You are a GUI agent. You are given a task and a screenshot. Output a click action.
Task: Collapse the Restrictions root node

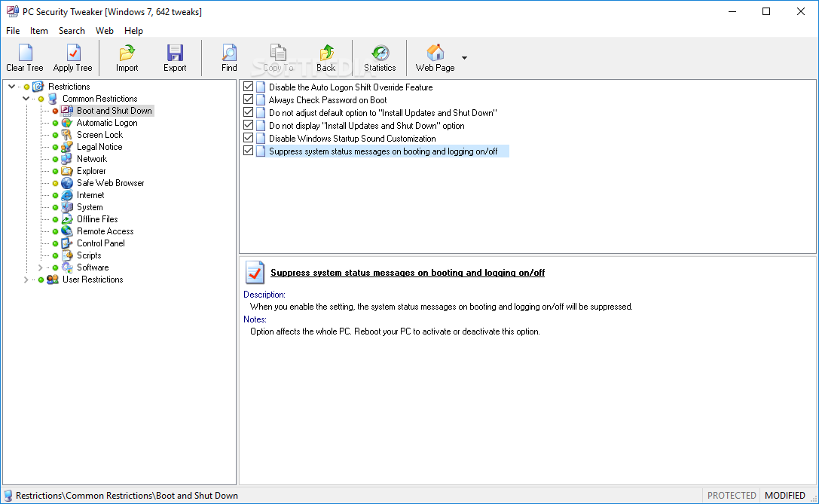tap(11, 87)
